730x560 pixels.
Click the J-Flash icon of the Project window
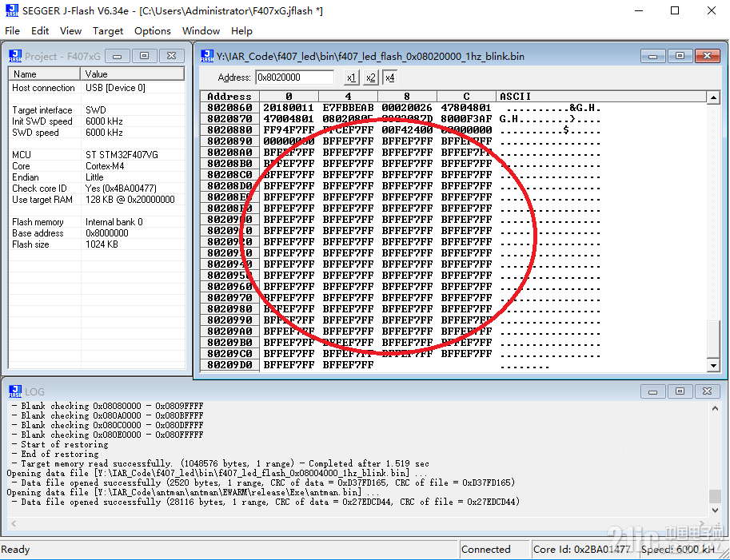15,56
